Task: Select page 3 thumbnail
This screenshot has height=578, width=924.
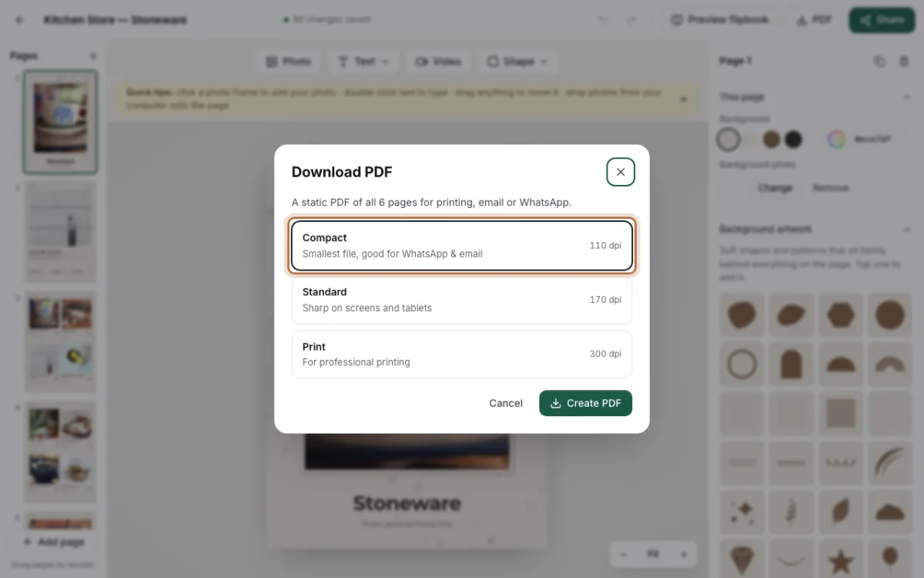Action: pyautogui.click(x=60, y=341)
